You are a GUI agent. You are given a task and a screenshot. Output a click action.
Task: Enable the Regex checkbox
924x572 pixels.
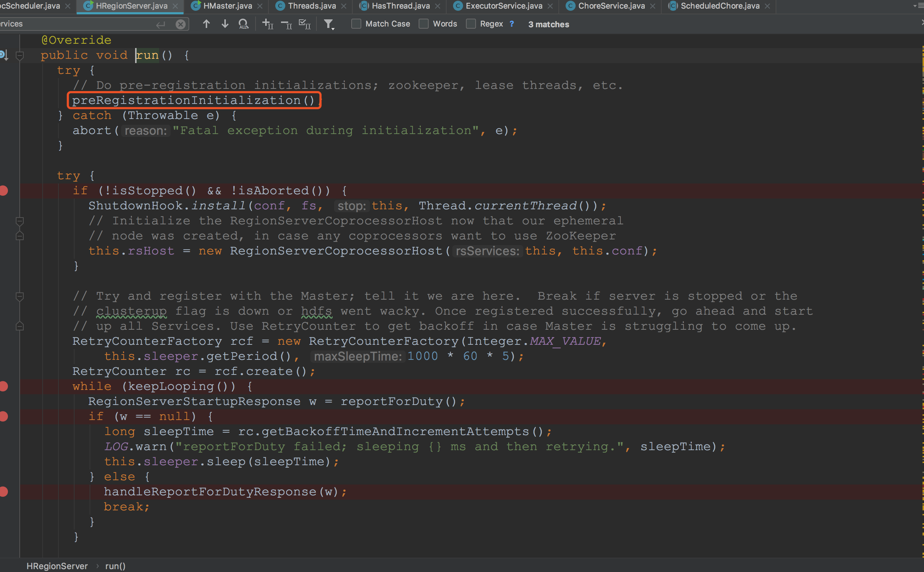pos(471,24)
